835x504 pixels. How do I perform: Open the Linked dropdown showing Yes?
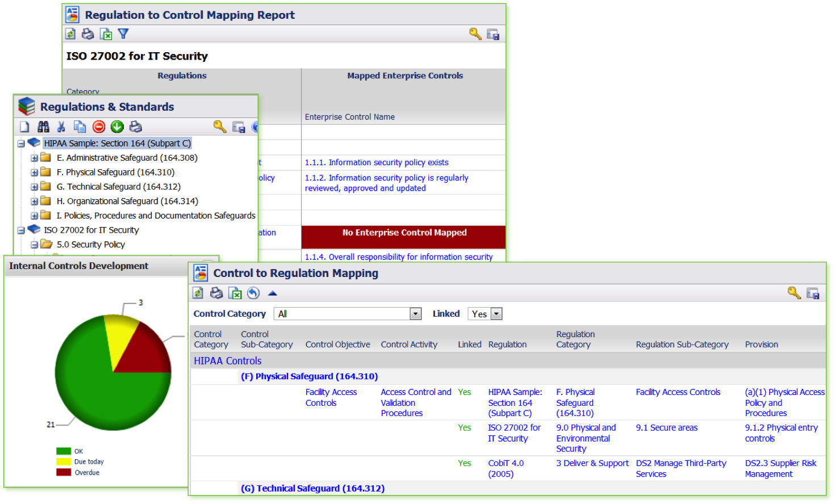coord(496,314)
